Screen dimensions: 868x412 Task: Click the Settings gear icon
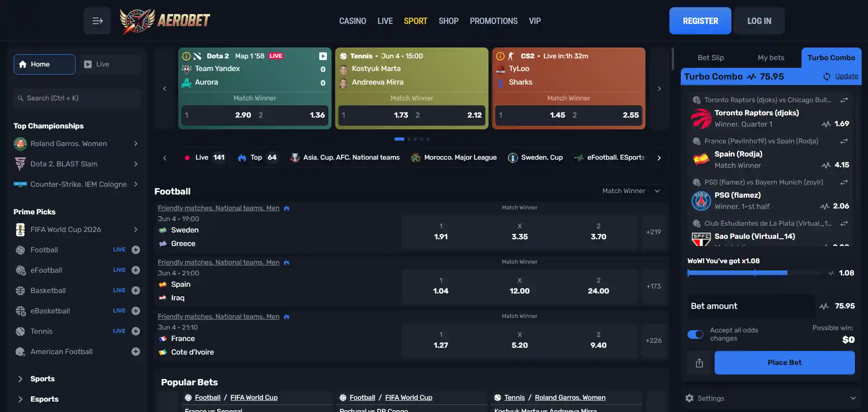point(689,398)
